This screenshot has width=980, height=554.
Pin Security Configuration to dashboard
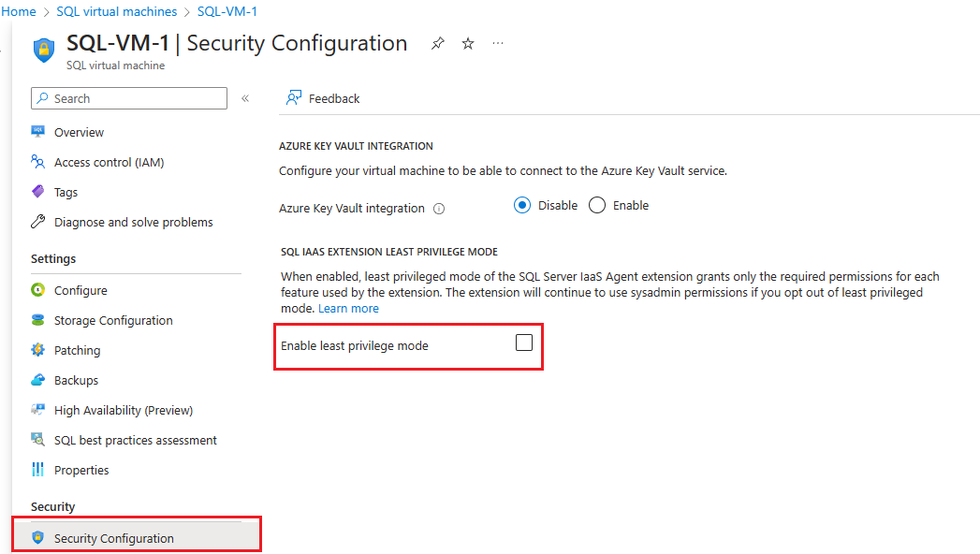pyautogui.click(x=437, y=43)
